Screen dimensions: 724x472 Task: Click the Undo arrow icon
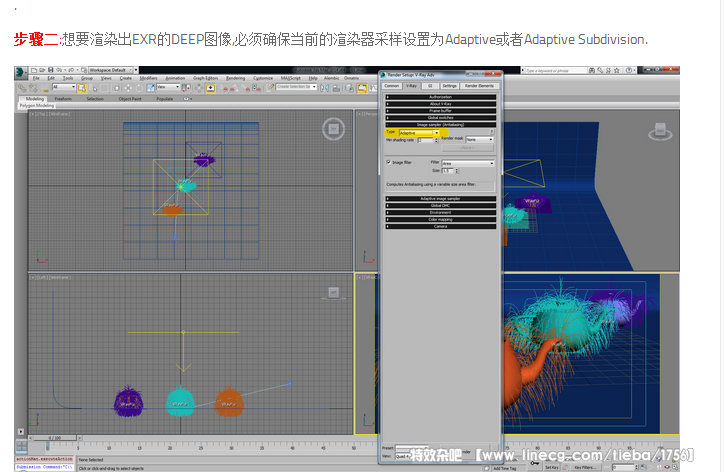[59, 70]
